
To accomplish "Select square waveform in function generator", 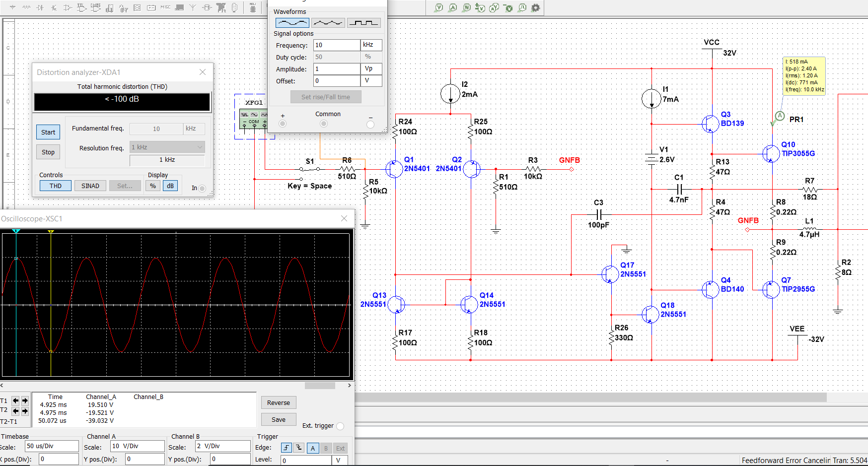I will click(x=364, y=23).
